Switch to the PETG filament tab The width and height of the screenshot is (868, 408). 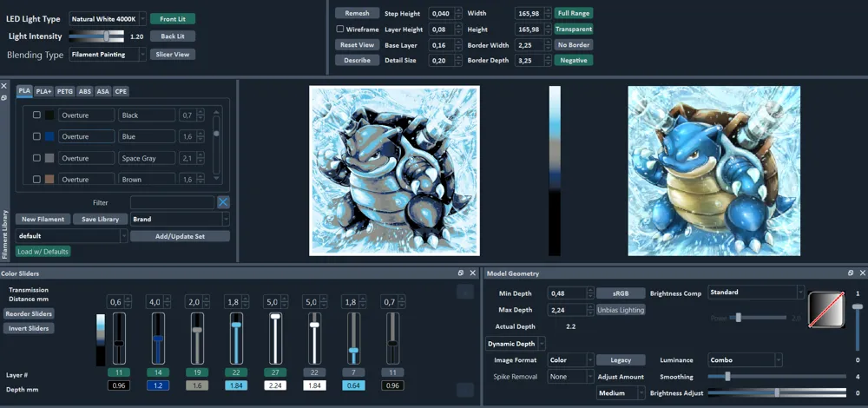(x=65, y=91)
